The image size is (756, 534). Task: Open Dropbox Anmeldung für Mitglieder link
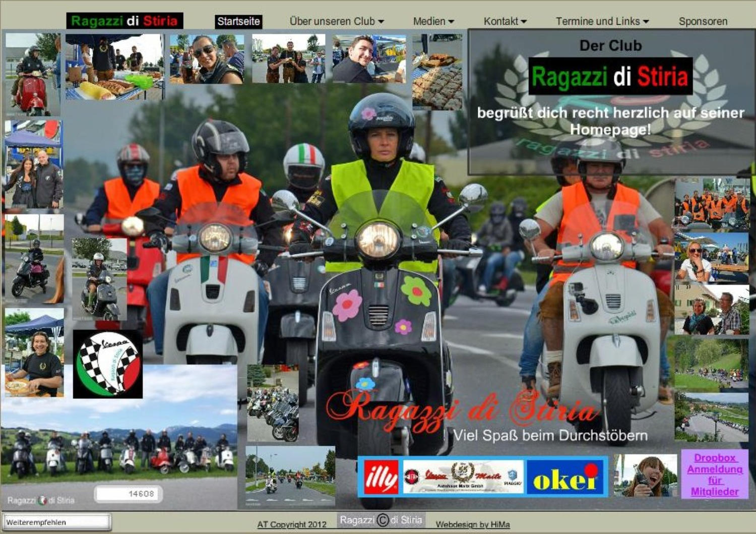pos(714,474)
